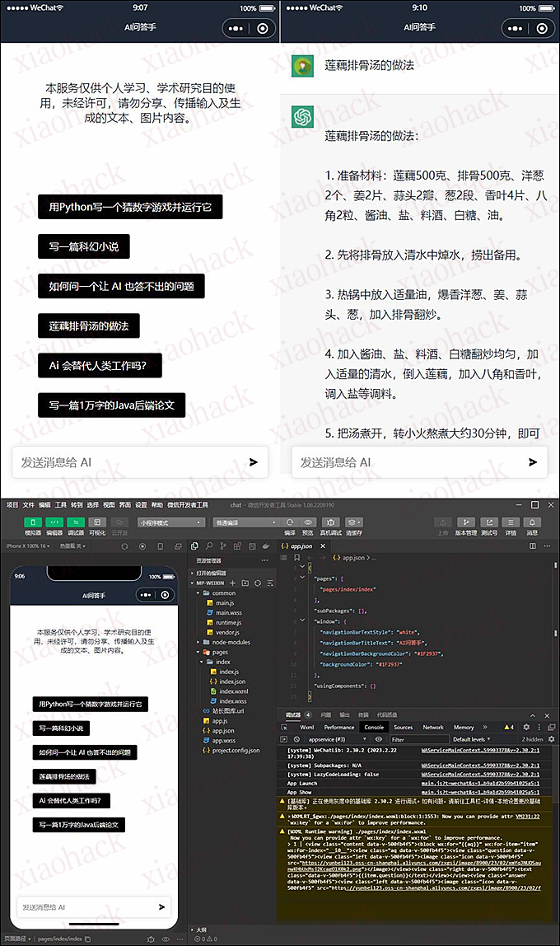Screen dimensions: 560x946
Task: Toggle the green 调试器 debugger button
Action: click(76, 522)
